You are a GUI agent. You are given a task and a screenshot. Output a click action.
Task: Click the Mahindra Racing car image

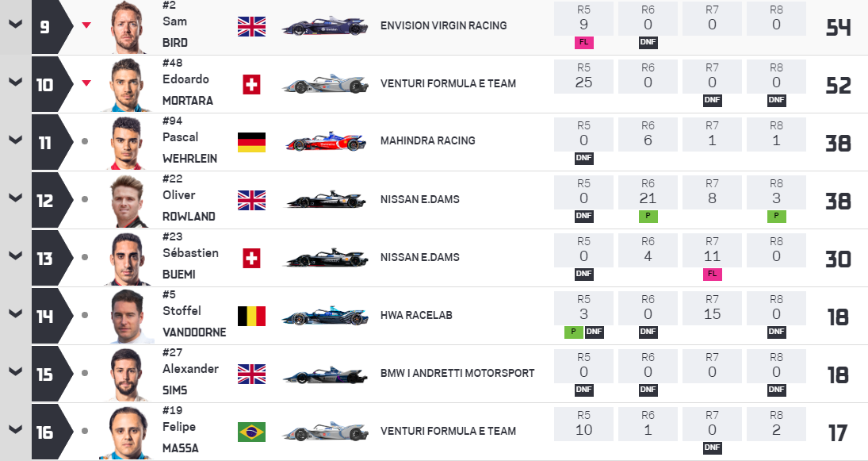[x=326, y=142]
